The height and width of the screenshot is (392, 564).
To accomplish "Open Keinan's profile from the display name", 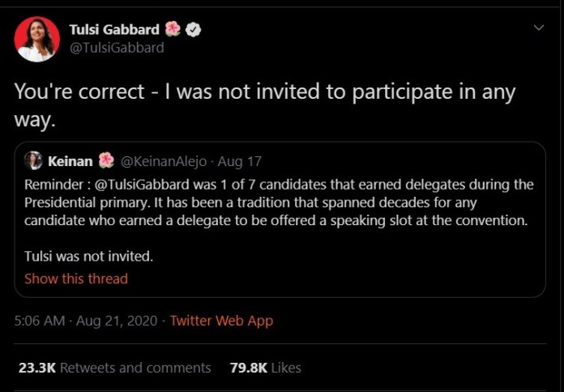I will click(x=70, y=160).
